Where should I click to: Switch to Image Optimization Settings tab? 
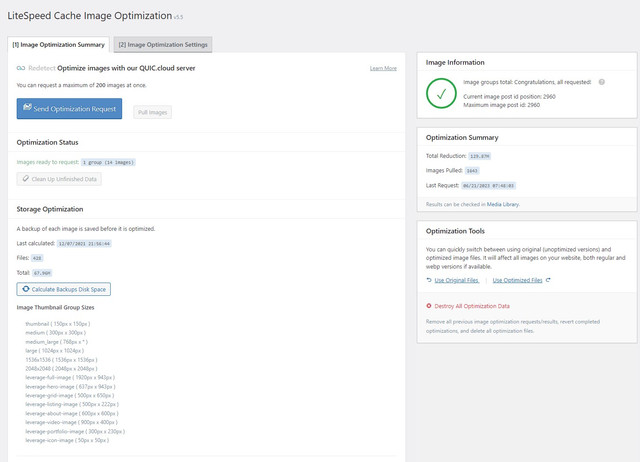[163, 44]
